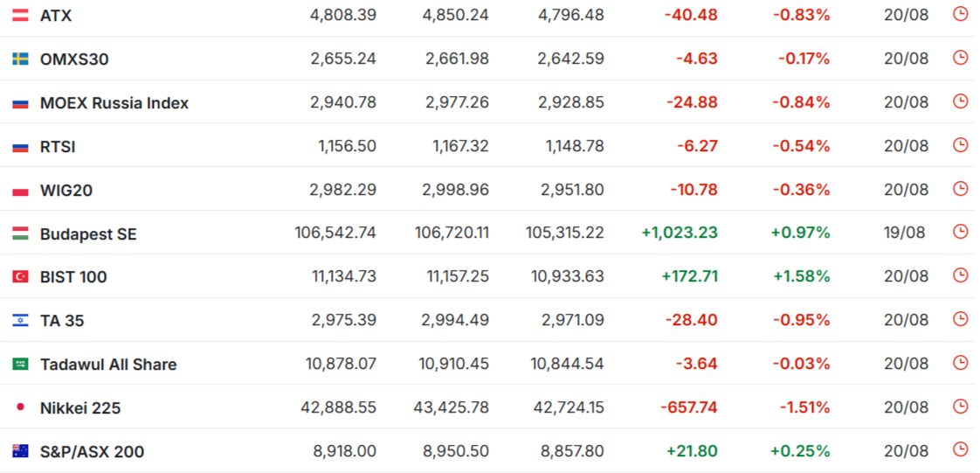Open the ATX index link
Viewport: 980px width, 473px height.
tap(56, 16)
